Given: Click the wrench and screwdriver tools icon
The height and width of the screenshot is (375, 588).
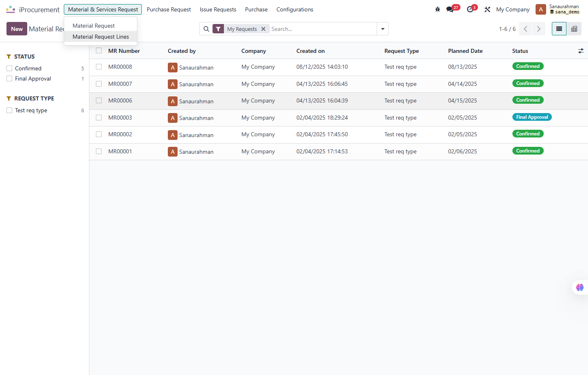Looking at the screenshot, I should [487, 9].
